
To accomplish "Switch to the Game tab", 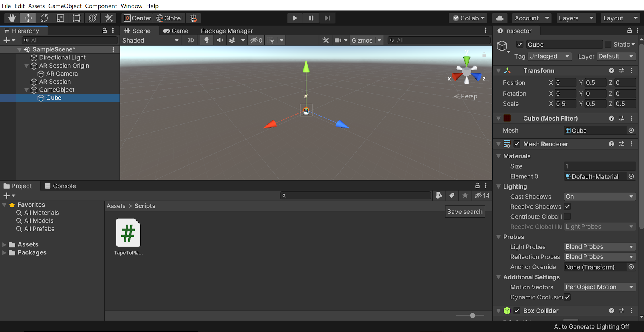I will (176, 31).
